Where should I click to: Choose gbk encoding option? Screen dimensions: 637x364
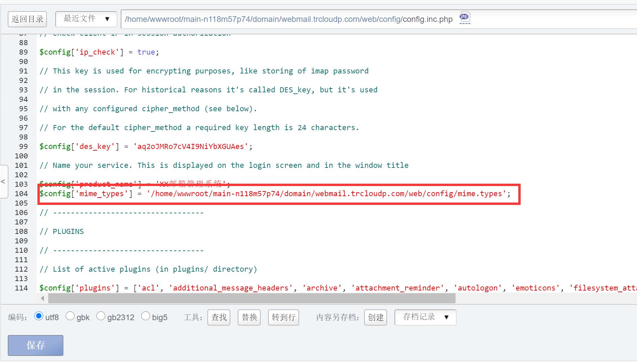point(70,316)
